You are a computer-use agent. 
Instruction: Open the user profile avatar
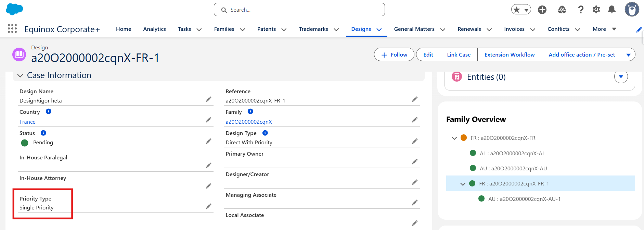[x=632, y=10]
